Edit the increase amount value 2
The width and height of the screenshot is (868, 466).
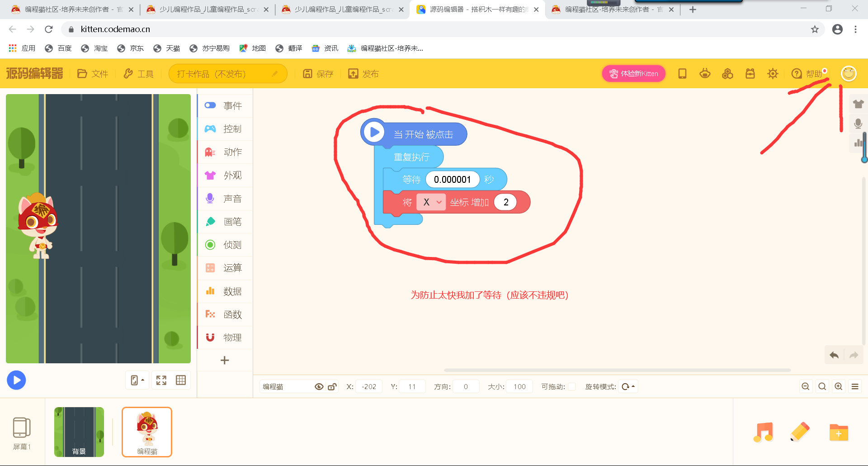pos(505,202)
